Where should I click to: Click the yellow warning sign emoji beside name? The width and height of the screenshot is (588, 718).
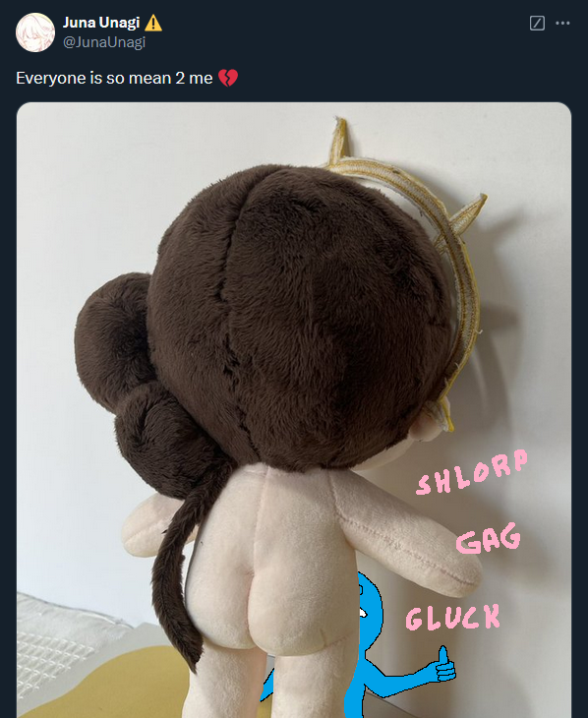click(x=153, y=23)
